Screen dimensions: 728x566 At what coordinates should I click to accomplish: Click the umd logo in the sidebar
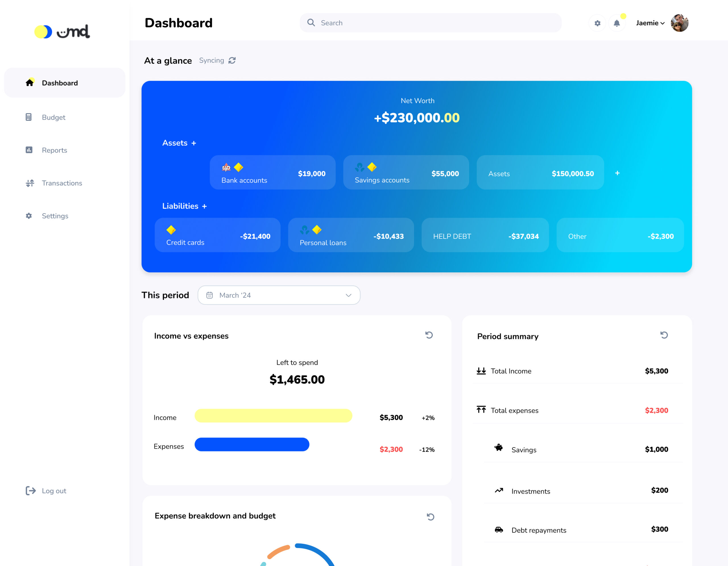coord(62,32)
